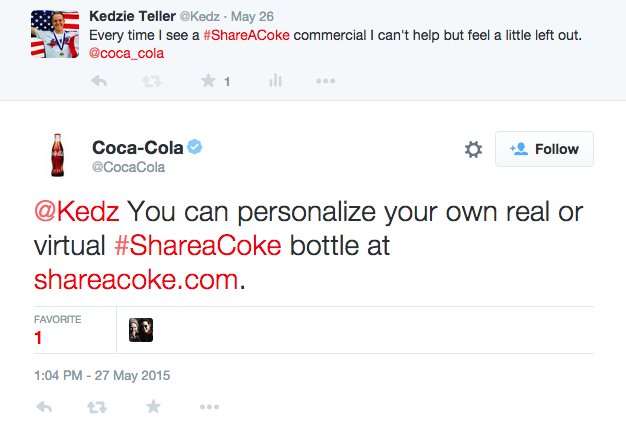Favorite the Coca-Cola reply
The height and width of the screenshot is (433, 626).
pos(153,407)
